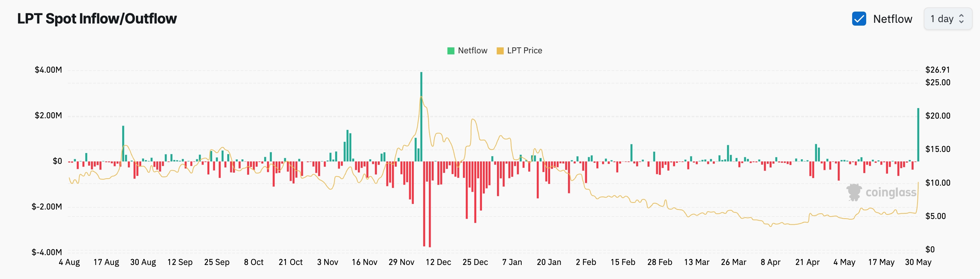Click the green bar cluster near 16 Nov

pyautogui.click(x=348, y=146)
